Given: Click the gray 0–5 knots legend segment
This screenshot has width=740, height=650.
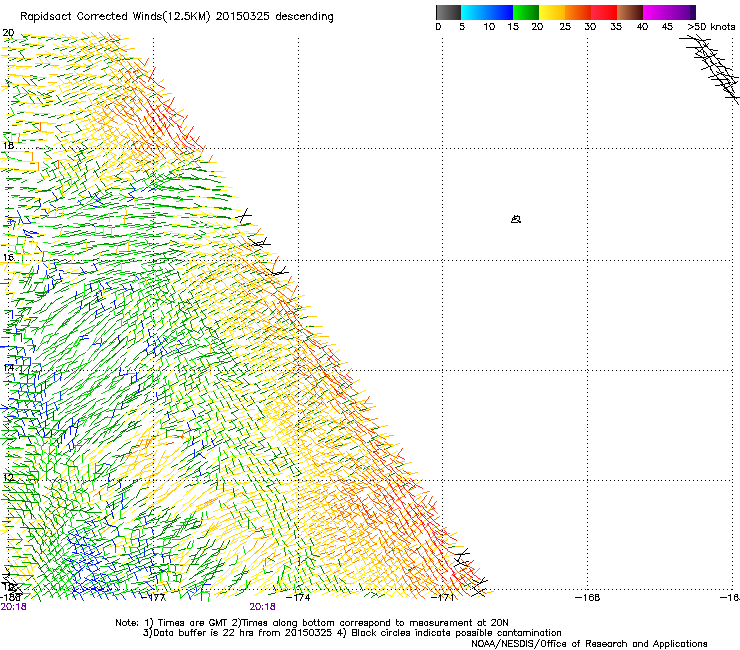Looking at the screenshot, I should 448,12.
